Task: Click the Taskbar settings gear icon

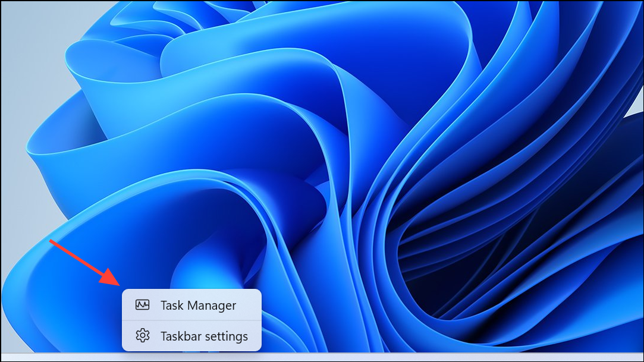Action: click(x=143, y=336)
